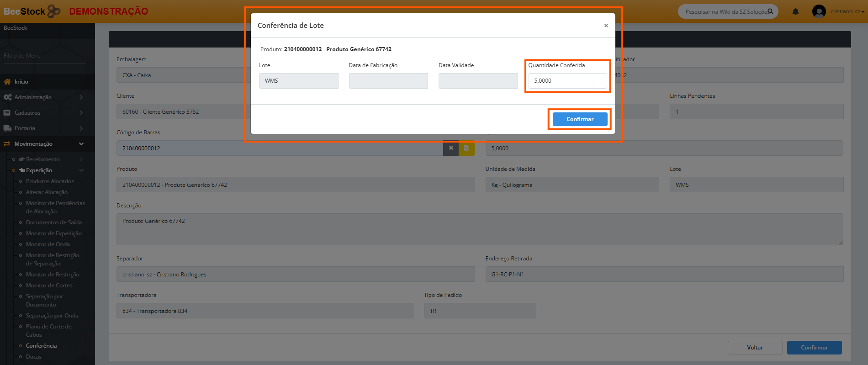Click the Início home icon
The image size is (868, 365).
tap(7, 82)
